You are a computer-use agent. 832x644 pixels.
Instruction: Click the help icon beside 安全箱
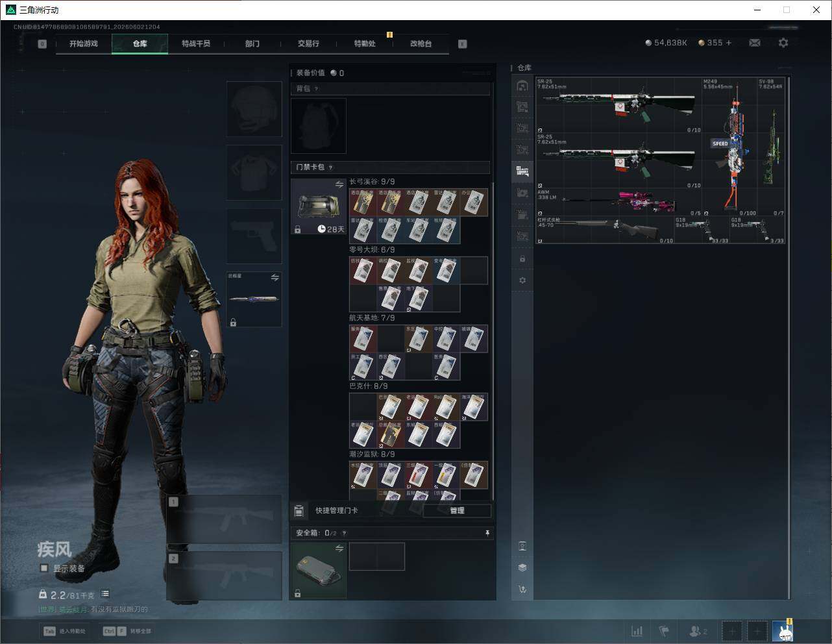344,533
